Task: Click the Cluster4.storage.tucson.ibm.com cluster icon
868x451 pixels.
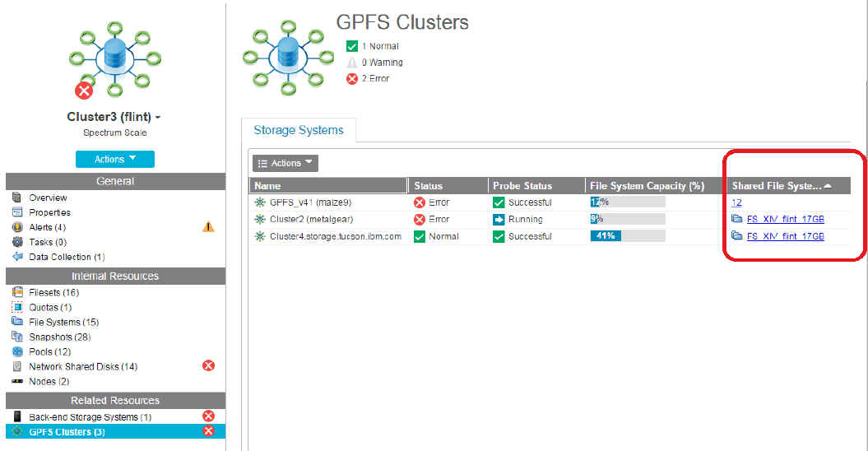Action: coord(260,236)
